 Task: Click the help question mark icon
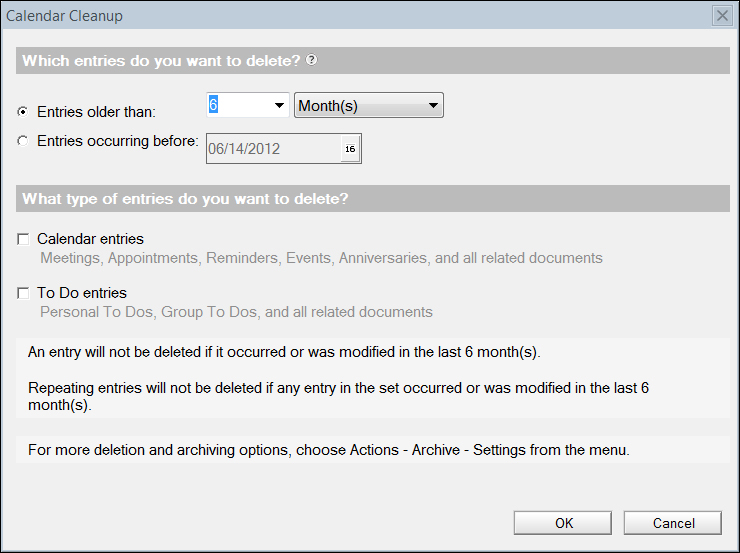311,60
